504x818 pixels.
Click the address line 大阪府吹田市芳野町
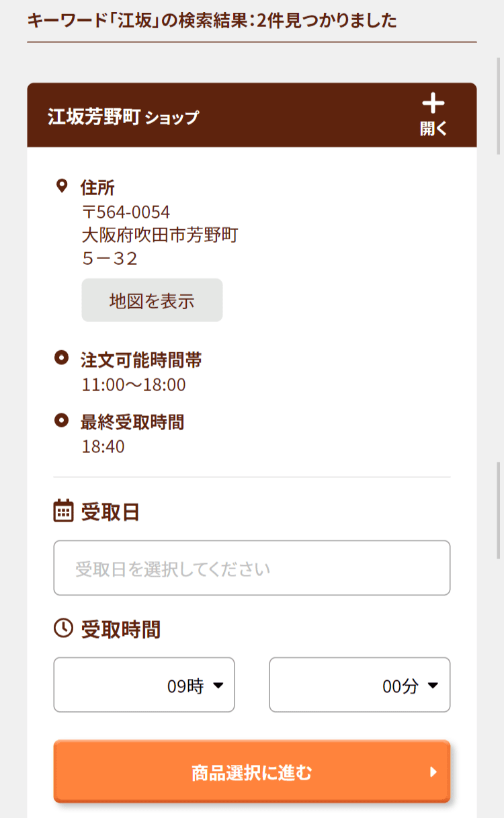click(x=160, y=235)
